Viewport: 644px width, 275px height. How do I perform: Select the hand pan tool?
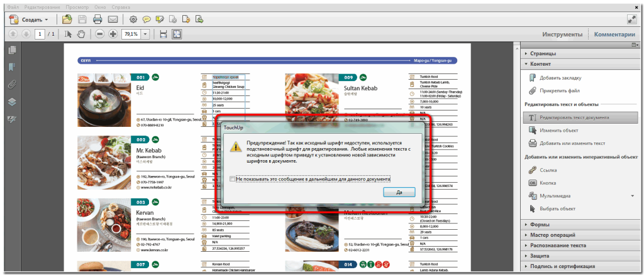[x=81, y=33]
